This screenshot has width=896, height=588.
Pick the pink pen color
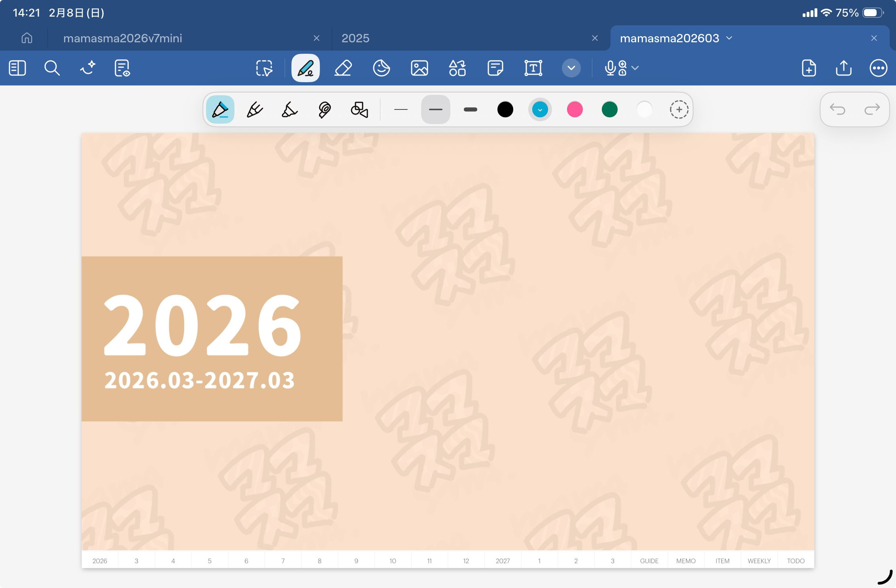coord(575,109)
